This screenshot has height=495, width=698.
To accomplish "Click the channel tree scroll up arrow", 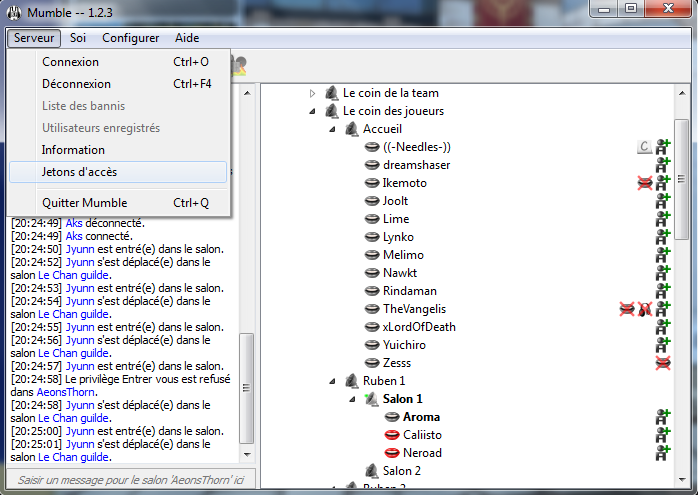I will pos(682,93).
